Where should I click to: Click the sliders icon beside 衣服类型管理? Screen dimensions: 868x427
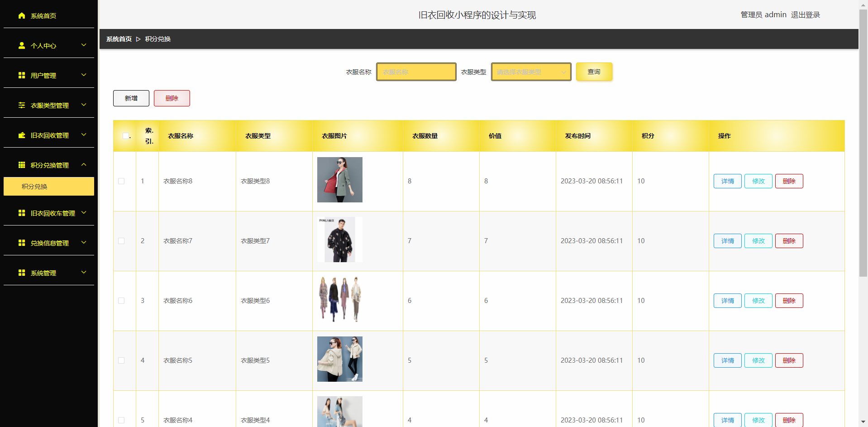(22, 106)
